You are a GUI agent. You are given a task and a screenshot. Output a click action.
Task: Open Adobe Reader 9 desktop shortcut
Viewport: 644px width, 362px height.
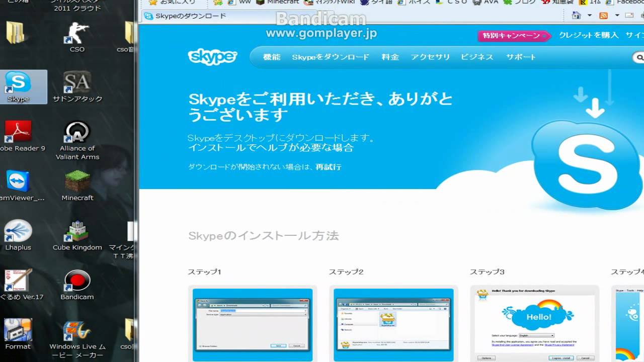(20, 136)
